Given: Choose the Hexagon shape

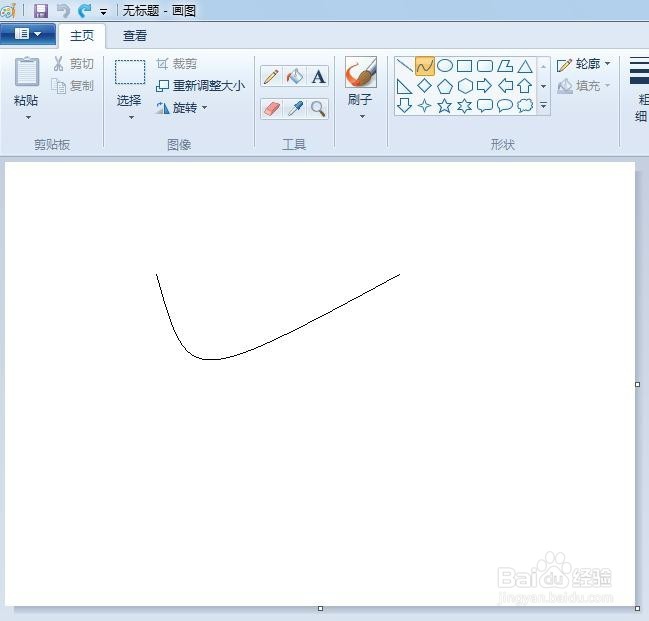Looking at the screenshot, I should pyautogui.click(x=465, y=86).
